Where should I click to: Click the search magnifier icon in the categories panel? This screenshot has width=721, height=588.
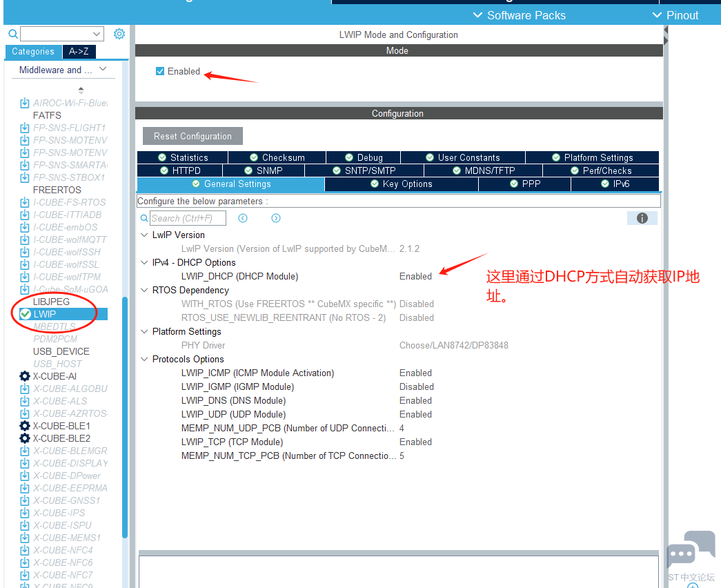tap(13, 34)
